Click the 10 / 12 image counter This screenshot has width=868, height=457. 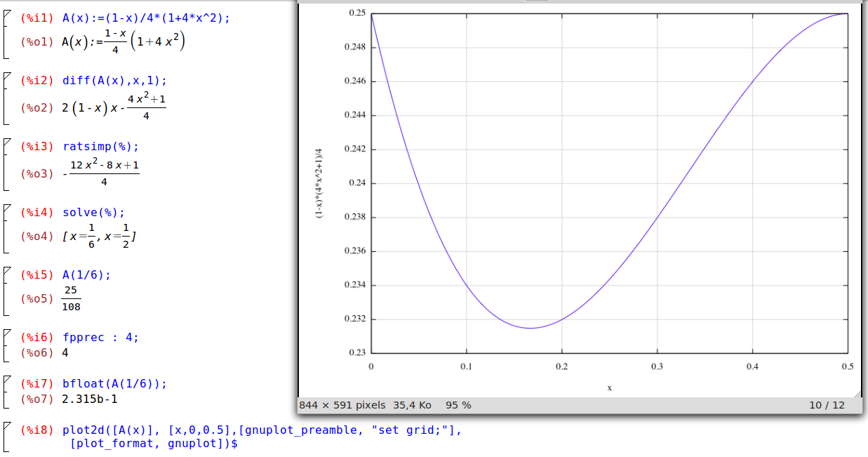point(827,405)
